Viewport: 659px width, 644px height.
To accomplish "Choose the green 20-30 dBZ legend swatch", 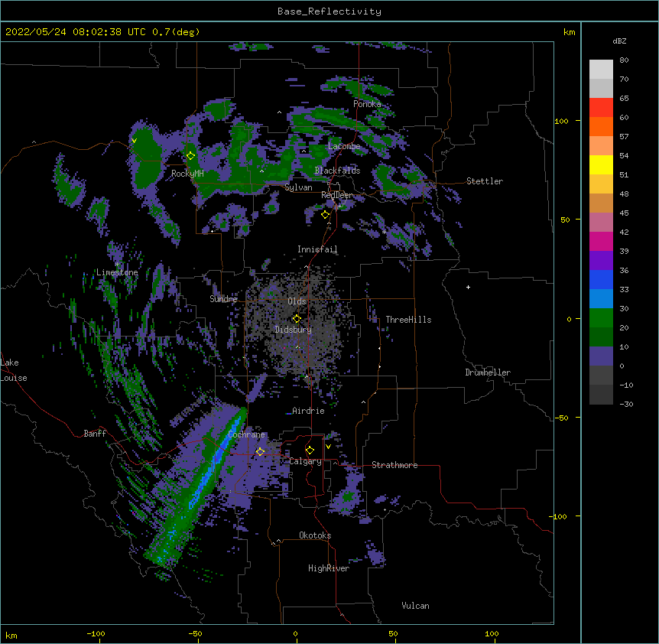I will coord(601,318).
